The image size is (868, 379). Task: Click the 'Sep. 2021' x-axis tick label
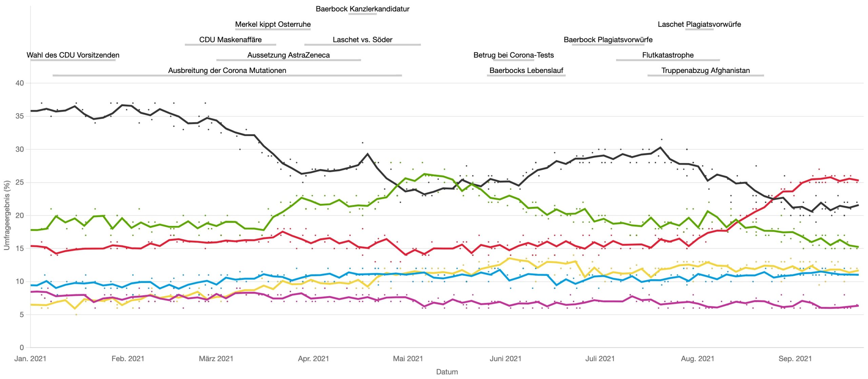pos(795,359)
